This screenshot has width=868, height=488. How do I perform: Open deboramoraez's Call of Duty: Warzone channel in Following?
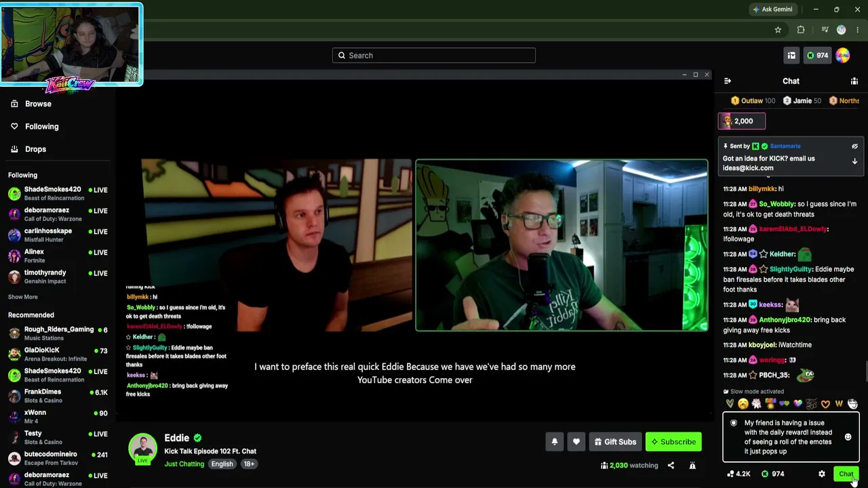pyautogui.click(x=58, y=215)
